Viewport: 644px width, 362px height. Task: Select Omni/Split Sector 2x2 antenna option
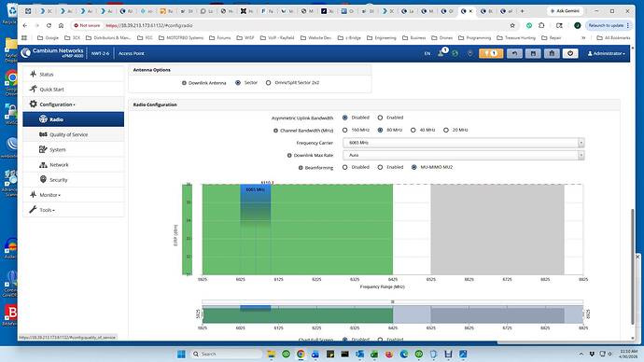[x=268, y=82]
